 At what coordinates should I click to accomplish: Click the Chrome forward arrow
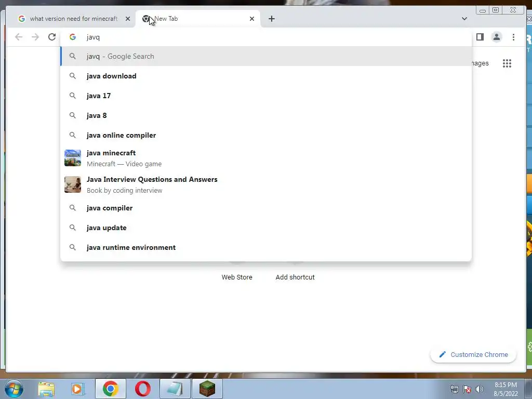(x=35, y=37)
